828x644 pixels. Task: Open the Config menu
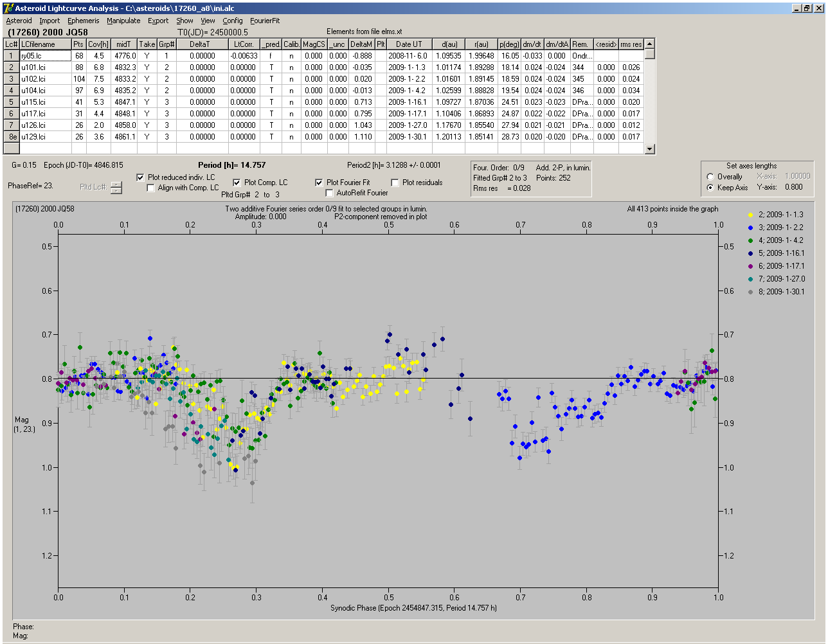click(233, 21)
